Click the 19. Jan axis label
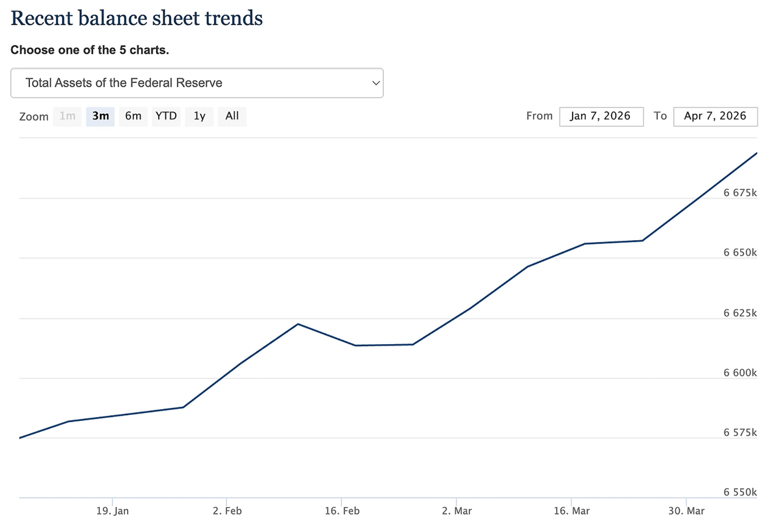This screenshot has height=532, width=778. pos(112,511)
